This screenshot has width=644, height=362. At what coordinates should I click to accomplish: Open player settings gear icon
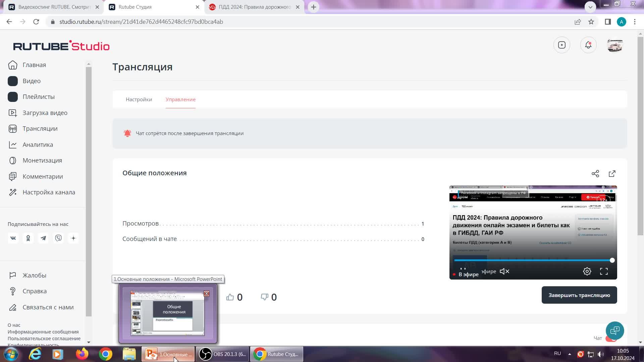click(587, 271)
